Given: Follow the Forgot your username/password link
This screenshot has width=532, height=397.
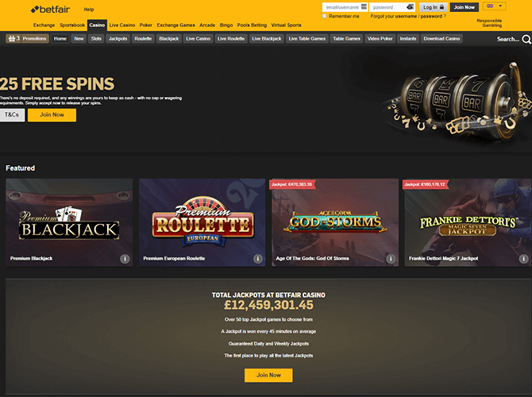Looking at the screenshot, I should pos(408,17).
